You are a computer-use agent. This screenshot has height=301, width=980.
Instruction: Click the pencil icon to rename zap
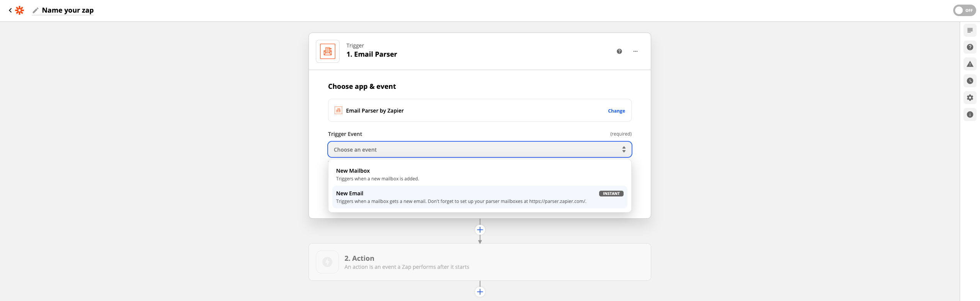tap(36, 10)
